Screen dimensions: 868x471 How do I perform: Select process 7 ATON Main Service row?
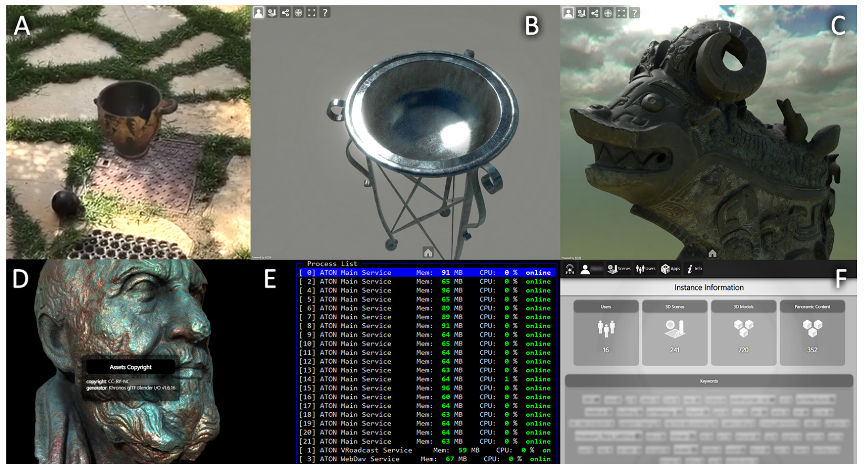[426, 317]
